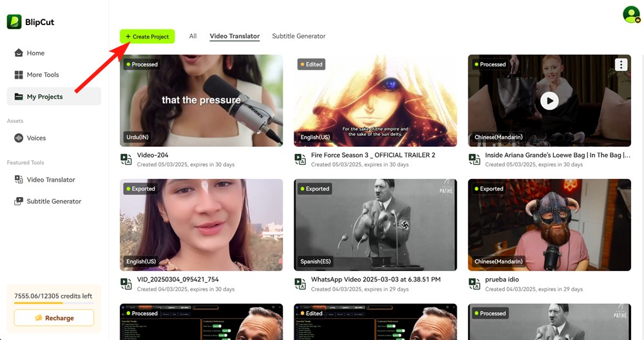644x340 pixels.
Task: Switch to the Subtitle Generator tab
Action: tap(299, 36)
